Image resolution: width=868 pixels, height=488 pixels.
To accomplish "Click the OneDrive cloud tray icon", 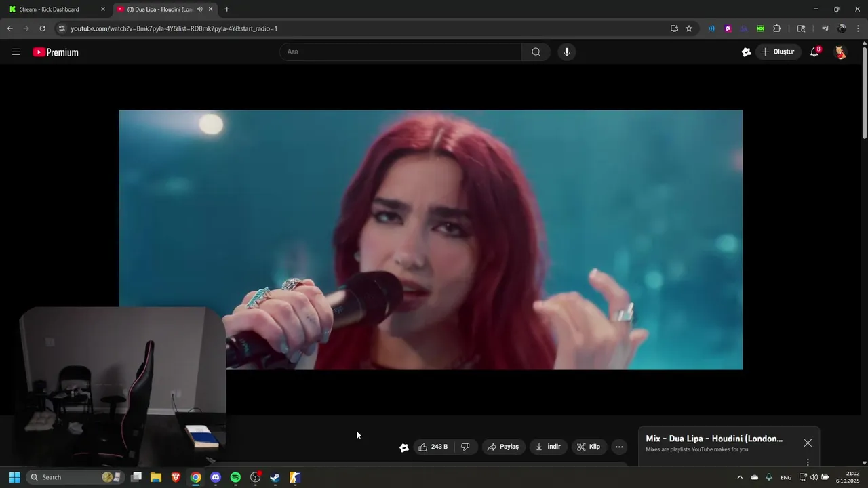I will (755, 477).
